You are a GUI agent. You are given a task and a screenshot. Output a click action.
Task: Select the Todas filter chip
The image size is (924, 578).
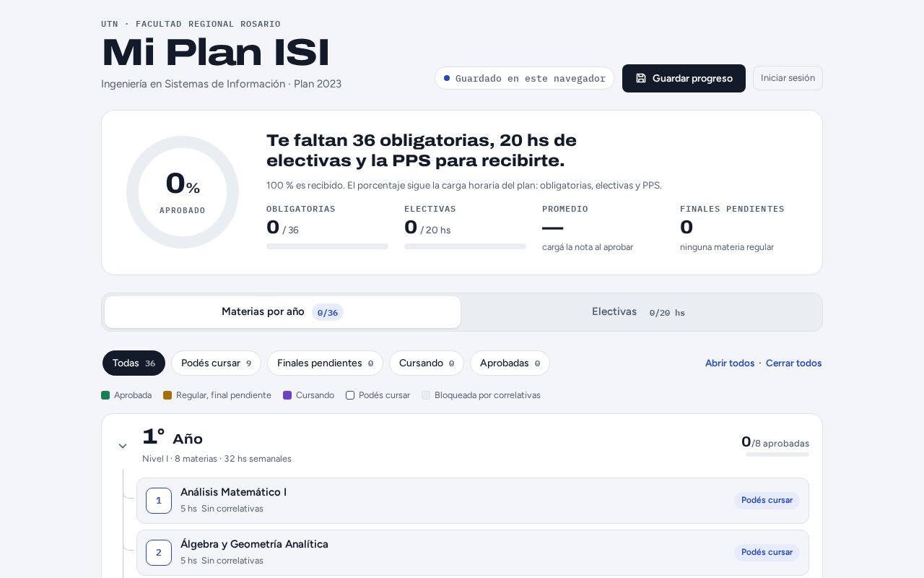click(134, 363)
